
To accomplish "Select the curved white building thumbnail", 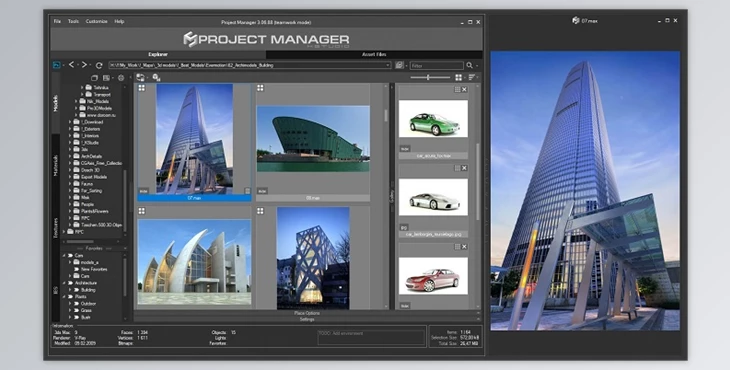I will 194,262.
